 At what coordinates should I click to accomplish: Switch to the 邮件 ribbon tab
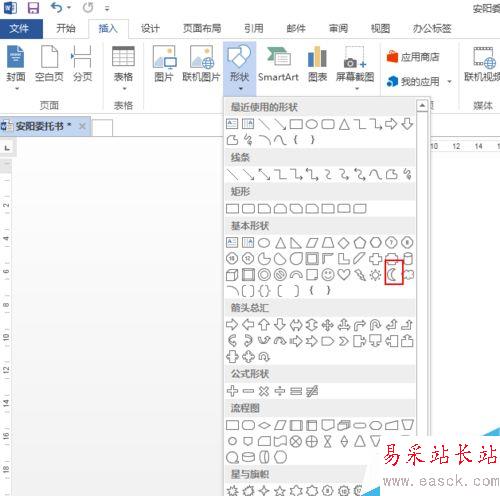pos(296,29)
